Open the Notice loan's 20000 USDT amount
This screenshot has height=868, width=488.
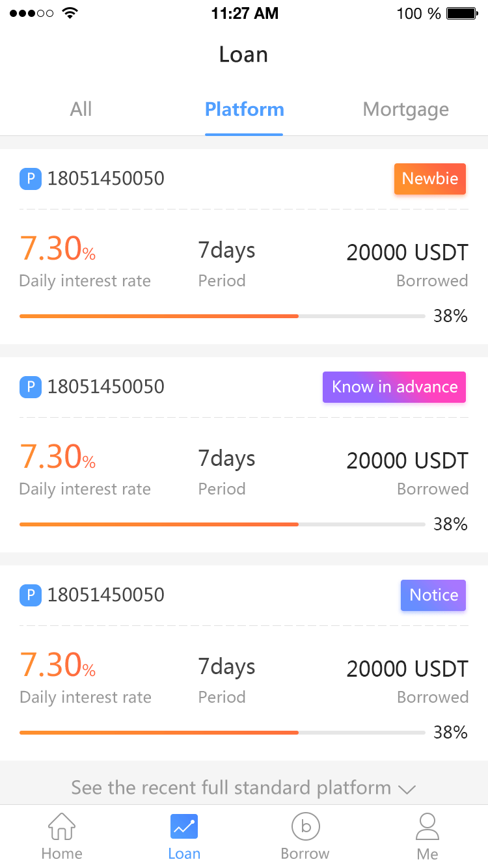(x=407, y=669)
